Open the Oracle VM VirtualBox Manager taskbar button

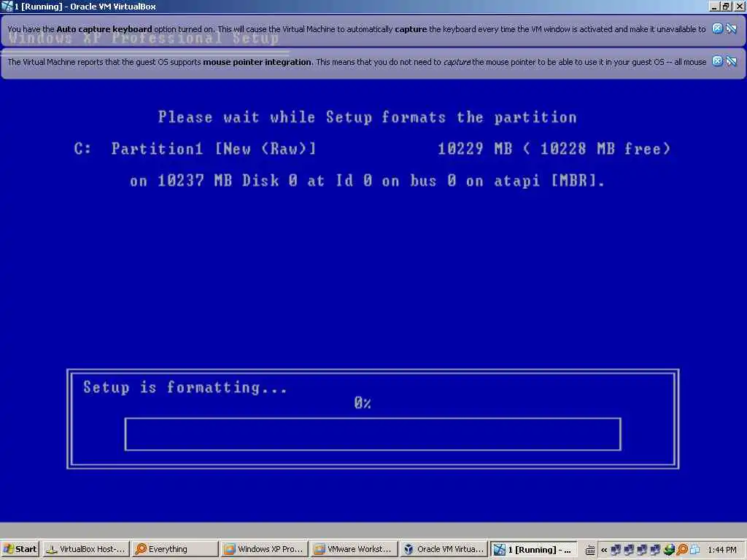click(x=443, y=549)
